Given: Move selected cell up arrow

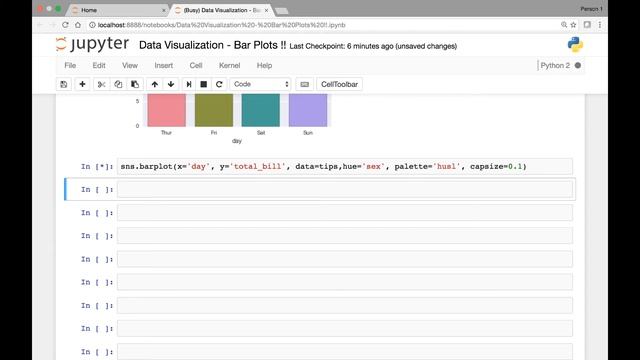Looking at the screenshot, I should coord(154,84).
